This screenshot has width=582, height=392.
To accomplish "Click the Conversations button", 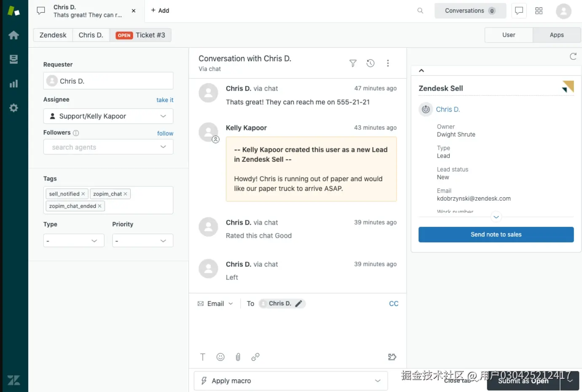I will (x=470, y=11).
